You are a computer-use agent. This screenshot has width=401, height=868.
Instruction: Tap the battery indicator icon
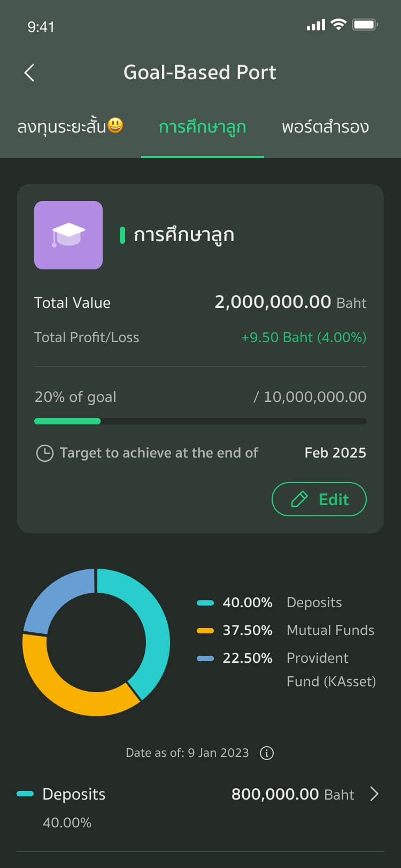pos(365,25)
